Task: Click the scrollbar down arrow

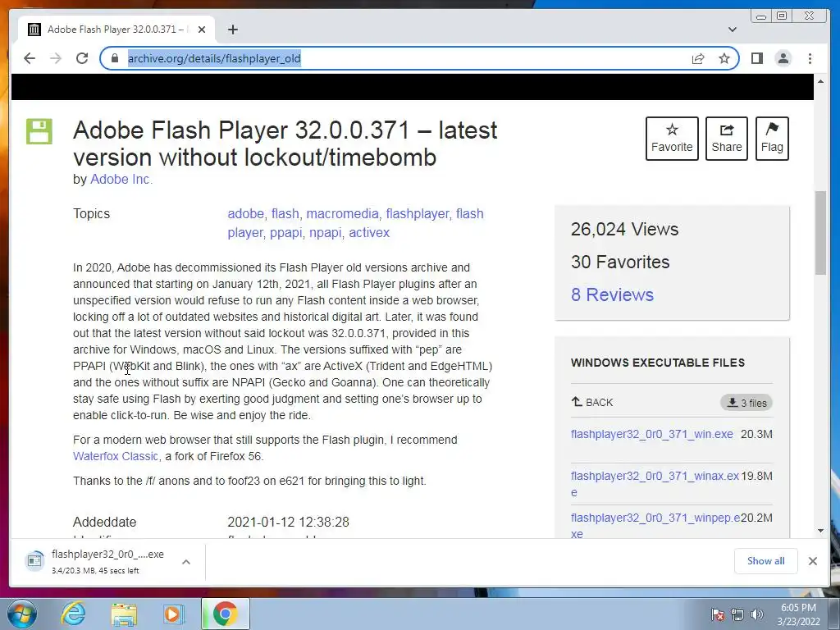Action: 820,531
